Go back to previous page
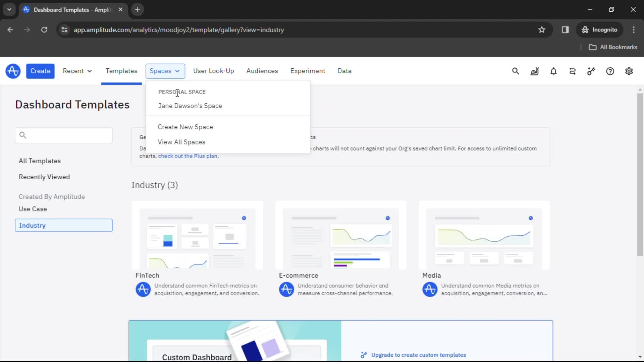 (10, 30)
